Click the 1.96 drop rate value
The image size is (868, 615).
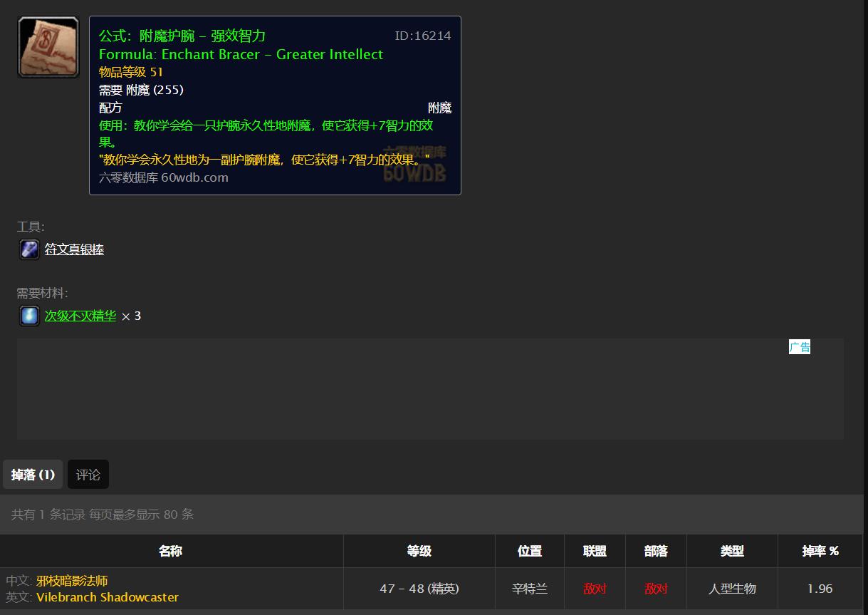[x=820, y=589]
